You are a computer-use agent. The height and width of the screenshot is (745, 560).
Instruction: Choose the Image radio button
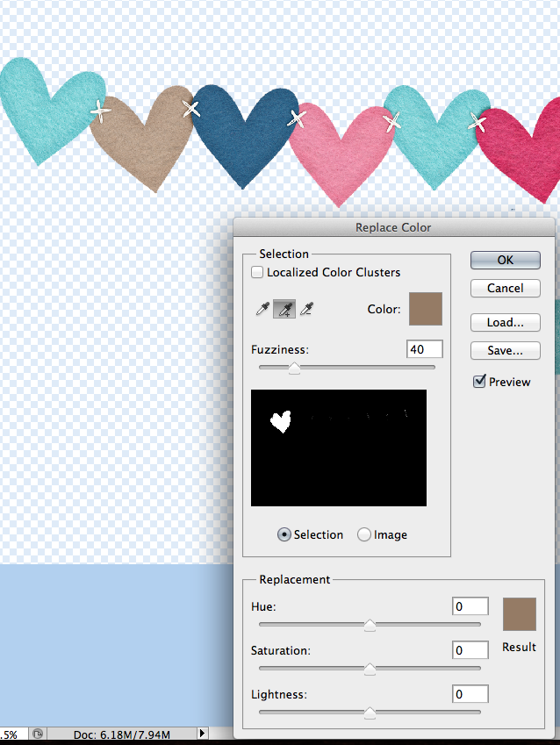pos(364,534)
